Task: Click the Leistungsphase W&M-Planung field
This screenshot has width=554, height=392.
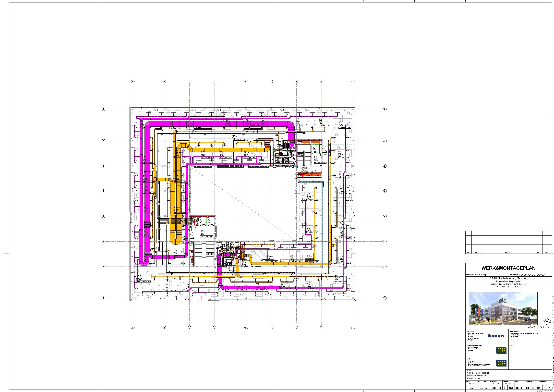Action: [477, 275]
